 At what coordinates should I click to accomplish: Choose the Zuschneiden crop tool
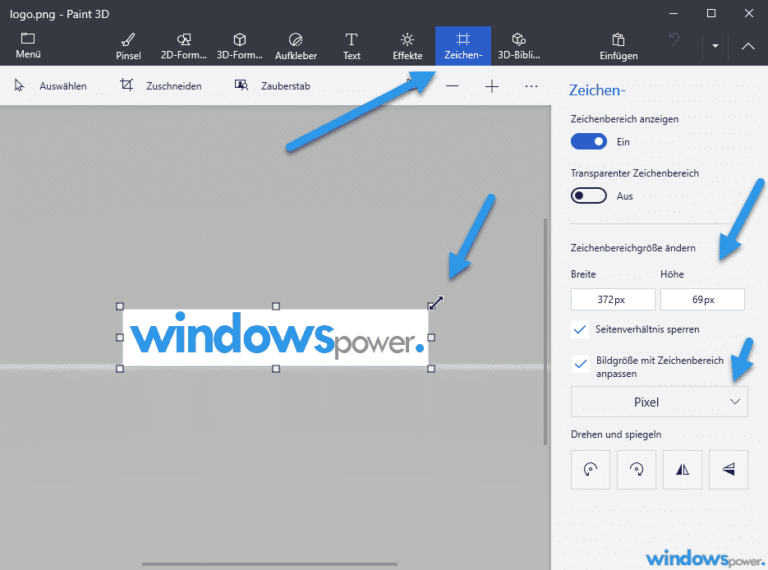pos(161,86)
